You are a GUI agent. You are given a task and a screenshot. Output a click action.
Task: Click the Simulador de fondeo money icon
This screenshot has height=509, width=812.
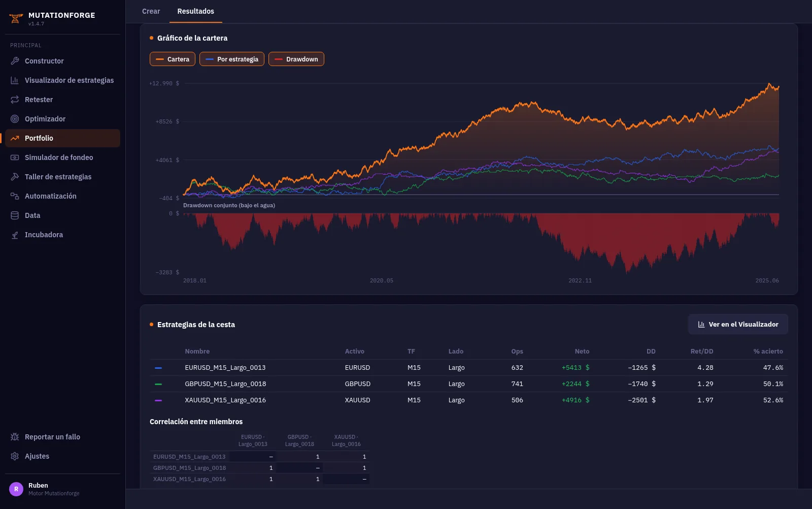pyautogui.click(x=15, y=157)
